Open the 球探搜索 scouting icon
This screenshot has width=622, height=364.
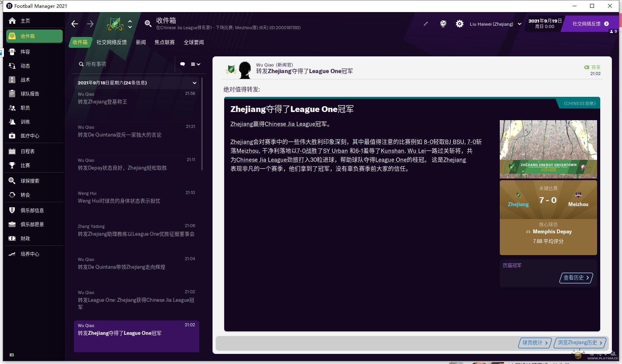pos(12,181)
